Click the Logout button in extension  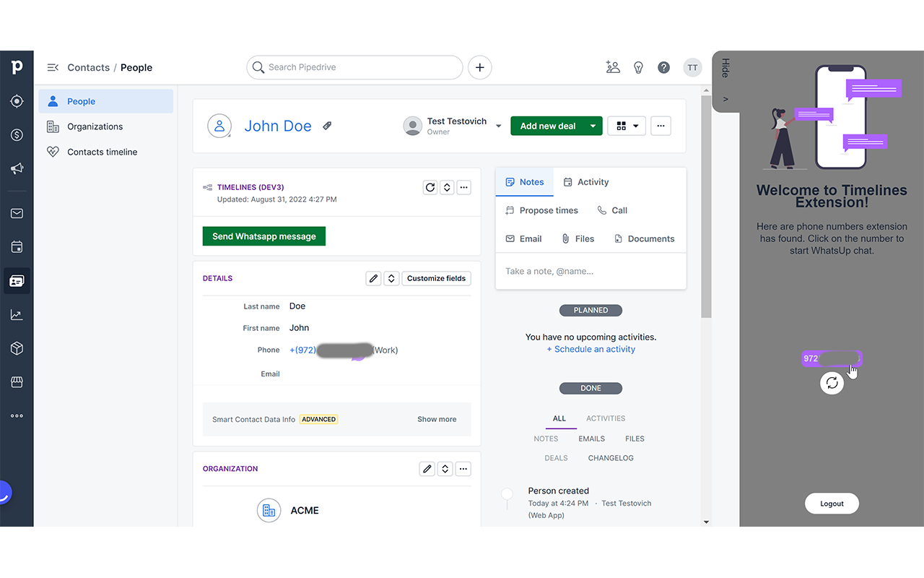coord(832,504)
